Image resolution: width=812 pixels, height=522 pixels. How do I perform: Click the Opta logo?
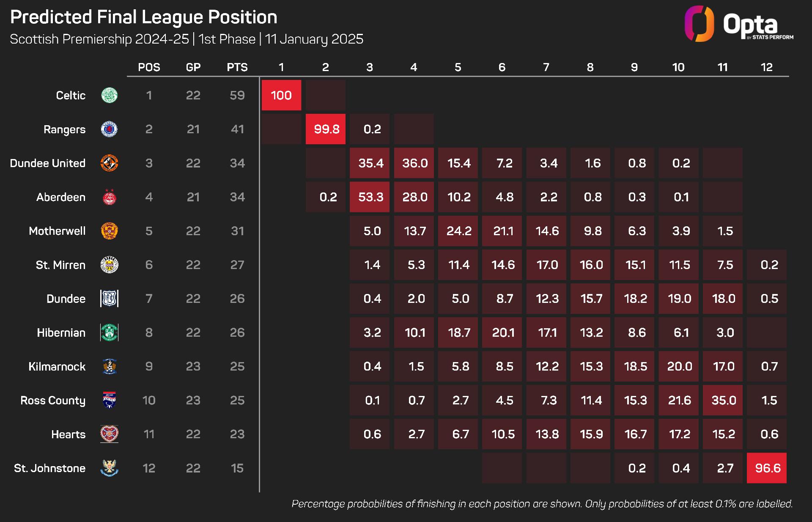739,24
